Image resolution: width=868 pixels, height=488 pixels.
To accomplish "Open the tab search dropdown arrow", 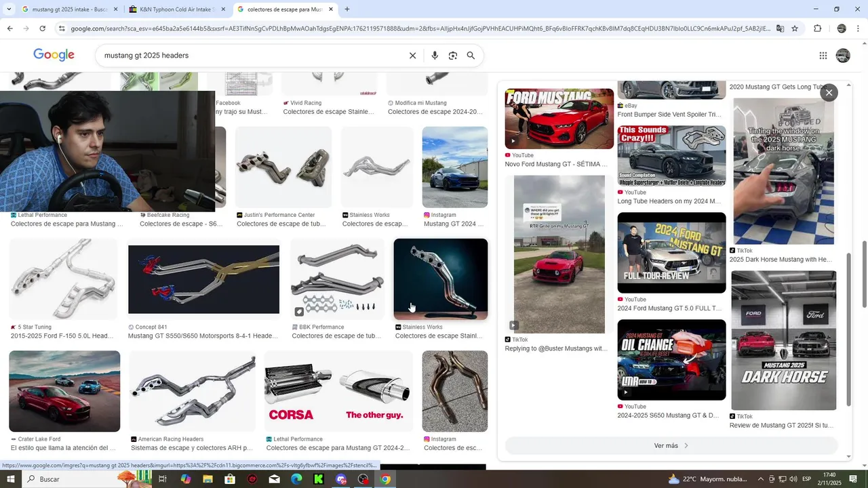I will (x=9, y=9).
